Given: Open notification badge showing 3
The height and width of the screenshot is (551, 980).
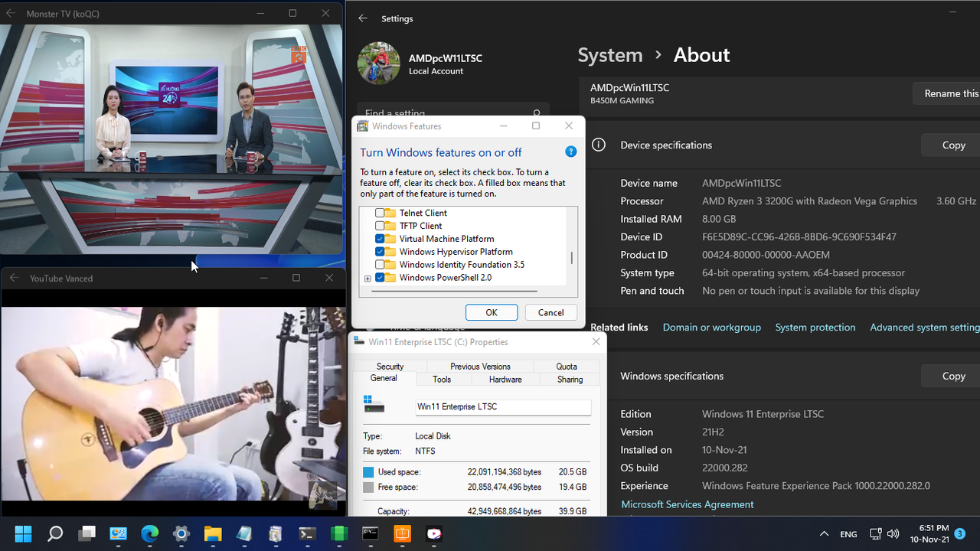Looking at the screenshot, I should pyautogui.click(x=960, y=533).
